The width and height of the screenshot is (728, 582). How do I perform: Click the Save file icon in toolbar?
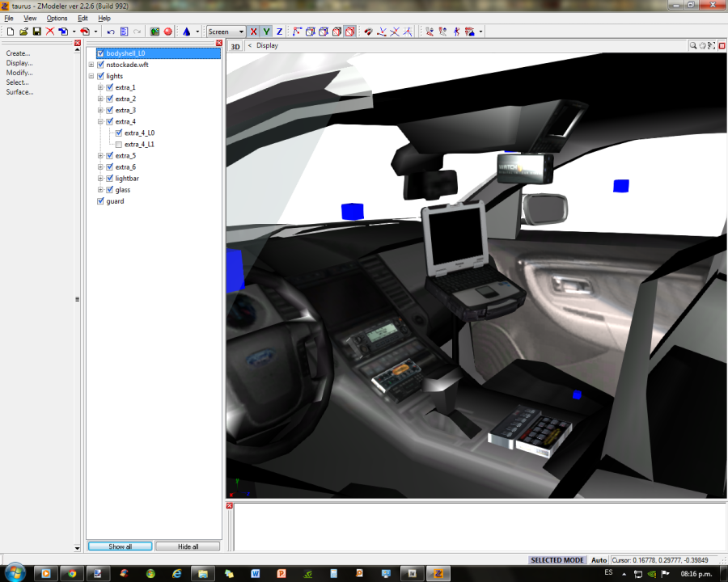point(36,32)
